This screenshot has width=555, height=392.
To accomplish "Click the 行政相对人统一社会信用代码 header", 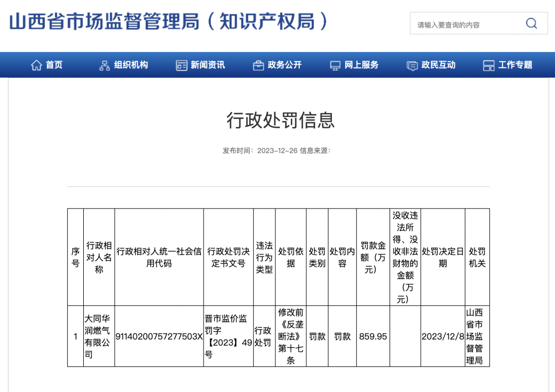I will tap(159, 257).
